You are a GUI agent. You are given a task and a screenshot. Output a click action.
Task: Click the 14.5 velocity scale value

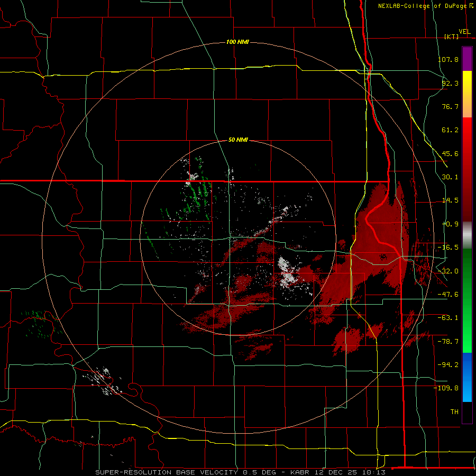450,200
